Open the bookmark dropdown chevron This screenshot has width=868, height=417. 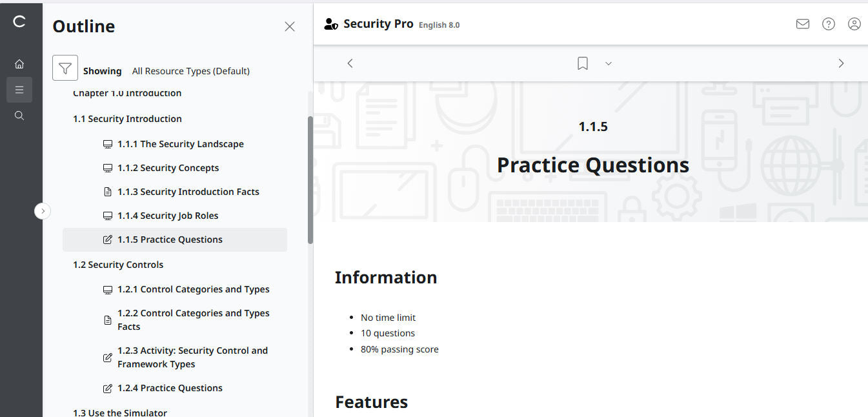click(x=608, y=63)
